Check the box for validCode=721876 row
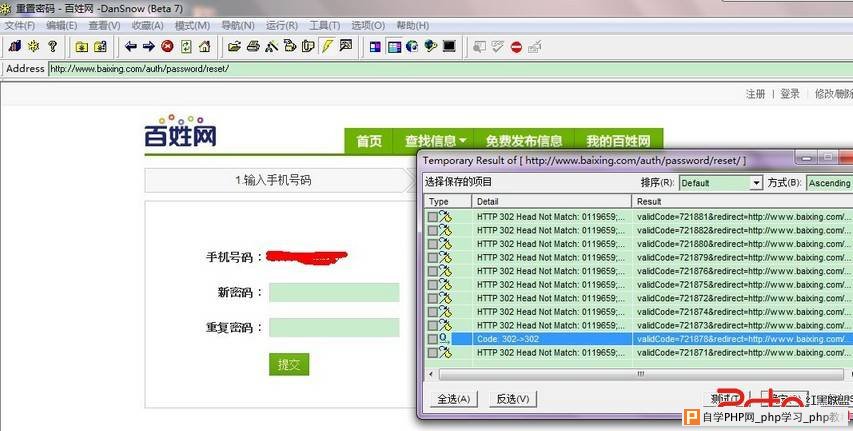 [432, 271]
